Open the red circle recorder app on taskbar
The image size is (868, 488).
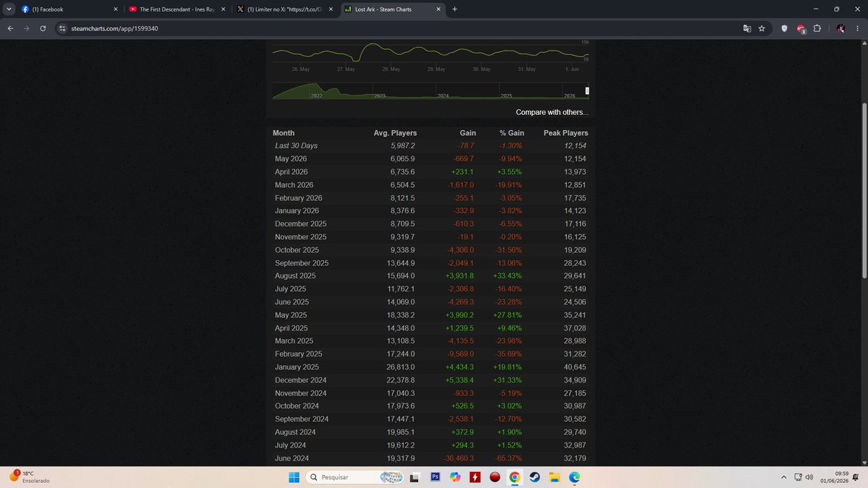click(x=495, y=477)
